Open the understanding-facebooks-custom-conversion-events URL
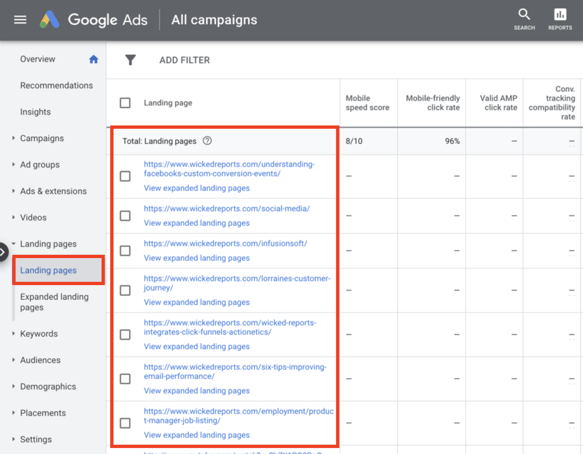Screen dimensions: 583x454 (x=229, y=169)
